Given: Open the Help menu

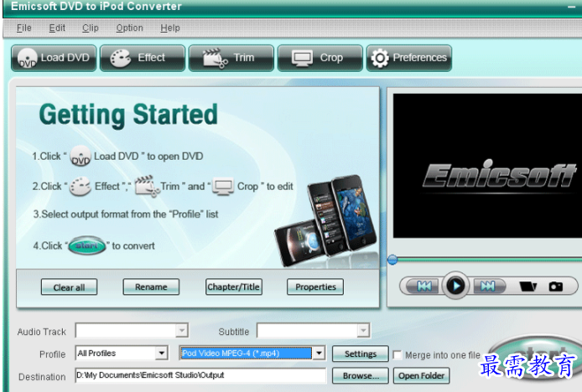Looking at the screenshot, I should coord(170,28).
